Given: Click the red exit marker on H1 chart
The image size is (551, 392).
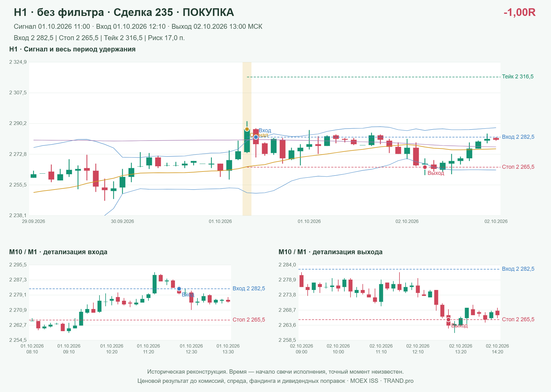Looking at the screenshot, I should (425, 167).
